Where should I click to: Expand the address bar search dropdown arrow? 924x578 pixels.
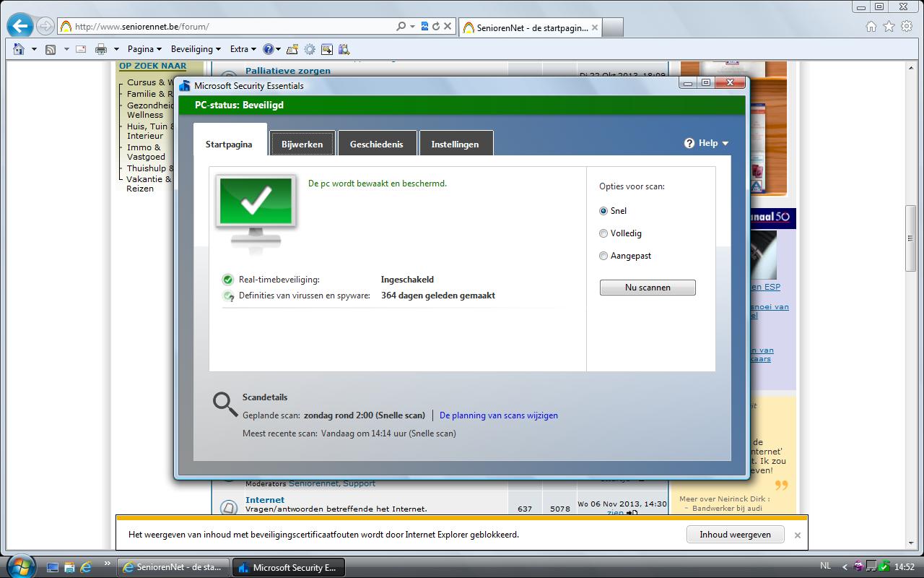point(412,27)
